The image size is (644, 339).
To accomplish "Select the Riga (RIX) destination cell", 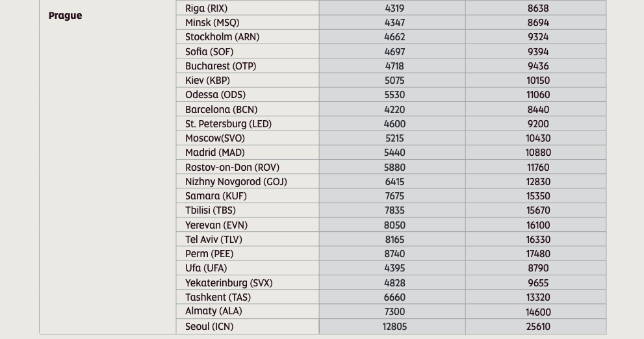I will [248, 8].
